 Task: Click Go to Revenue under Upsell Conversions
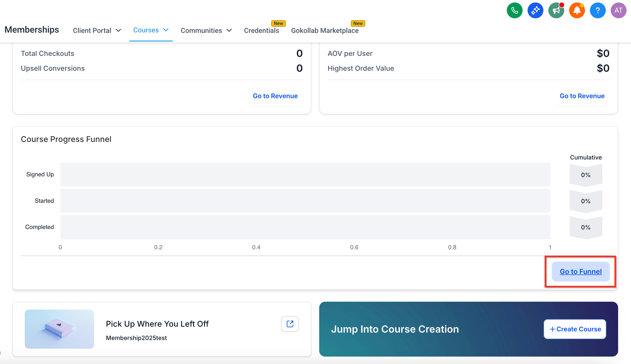click(x=275, y=96)
